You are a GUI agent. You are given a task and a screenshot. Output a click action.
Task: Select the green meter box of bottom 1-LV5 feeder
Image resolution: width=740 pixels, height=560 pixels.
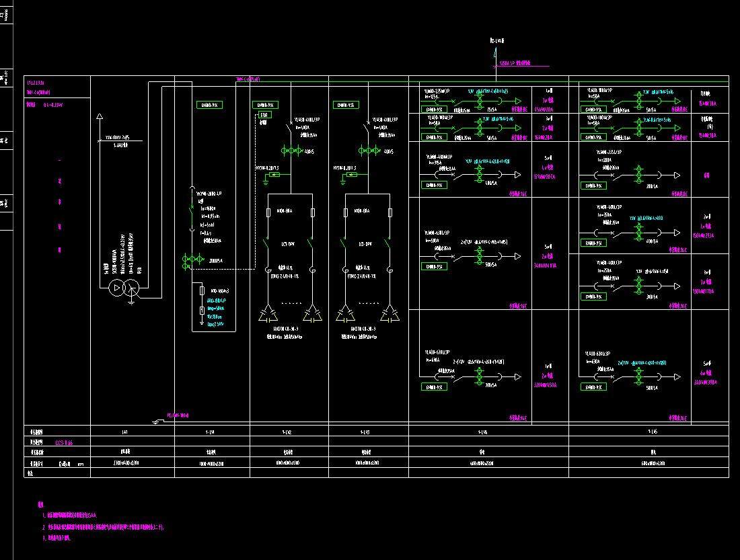pyautogui.click(x=593, y=387)
